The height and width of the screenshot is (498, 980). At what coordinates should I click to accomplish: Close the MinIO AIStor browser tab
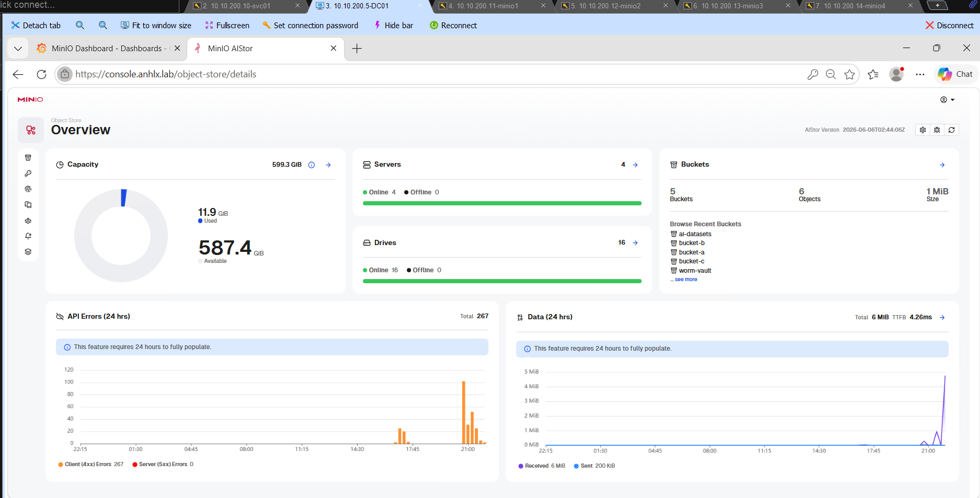[x=334, y=49]
